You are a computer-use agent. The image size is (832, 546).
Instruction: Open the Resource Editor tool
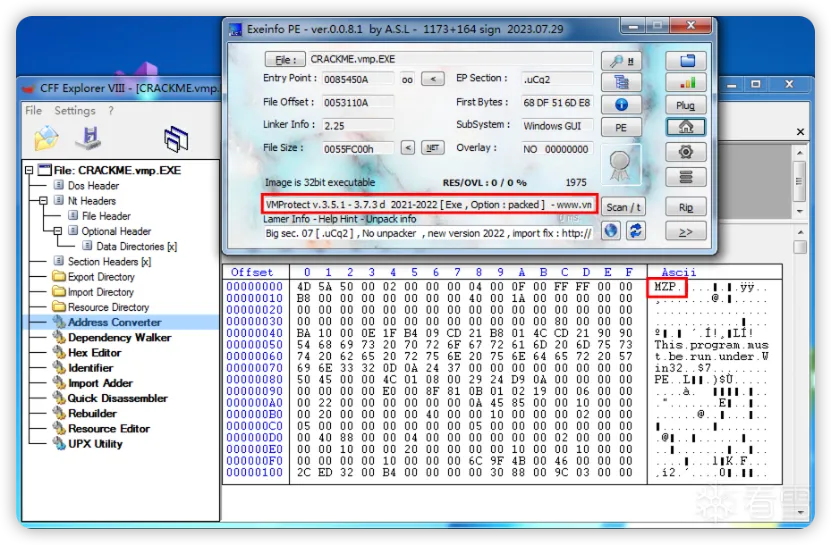point(109,428)
